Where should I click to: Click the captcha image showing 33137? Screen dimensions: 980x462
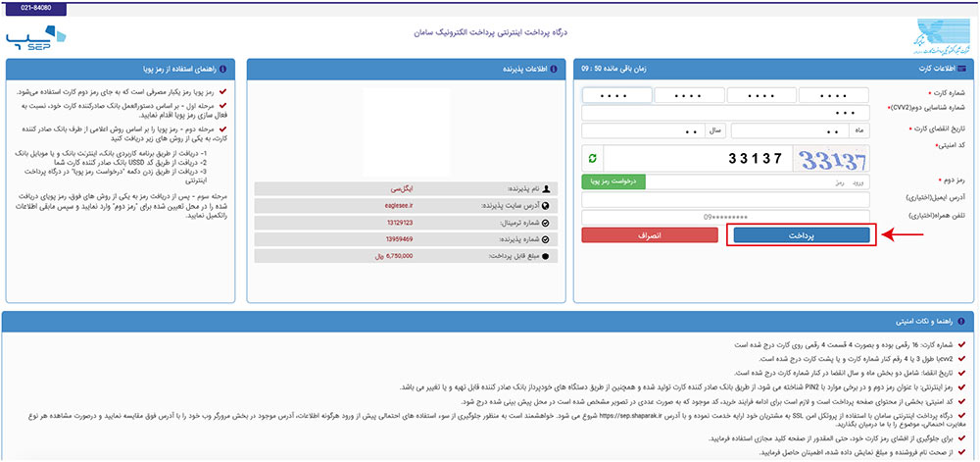(x=831, y=160)
